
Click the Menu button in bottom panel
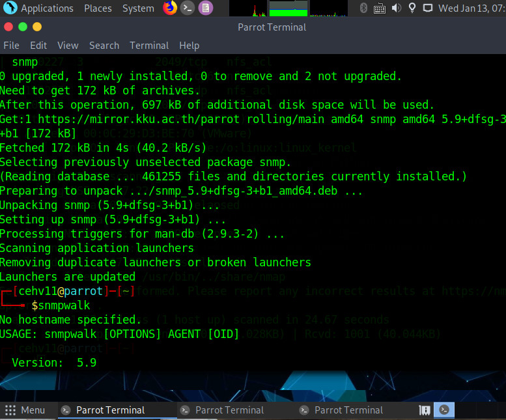(25, 410)
